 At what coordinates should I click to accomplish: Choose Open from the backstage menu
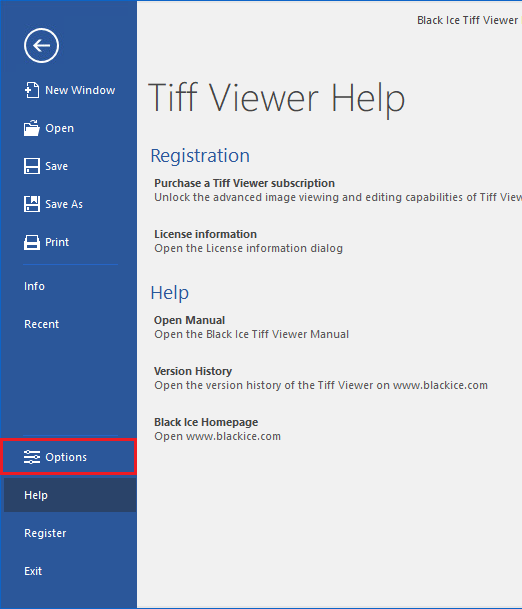(70, 128)
